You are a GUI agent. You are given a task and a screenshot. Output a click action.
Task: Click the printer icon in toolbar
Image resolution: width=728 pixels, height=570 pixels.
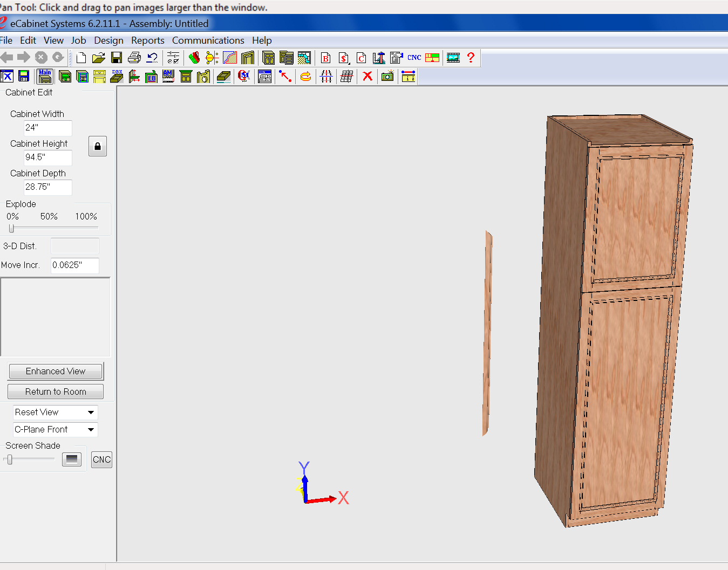pos(134,58)
